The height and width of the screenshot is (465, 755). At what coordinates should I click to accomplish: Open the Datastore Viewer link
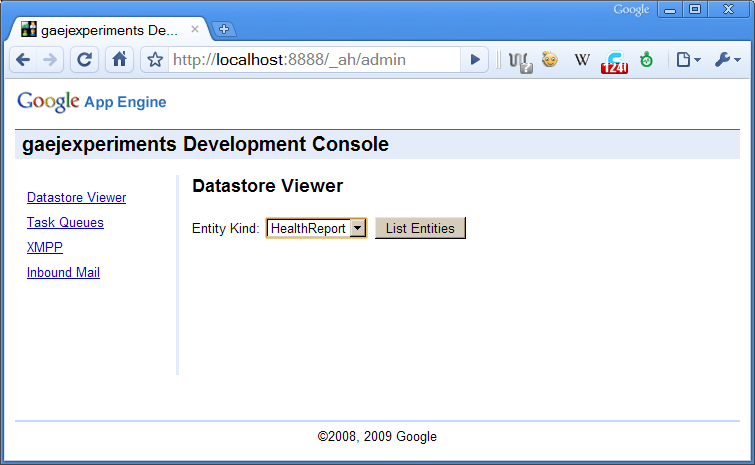coord(77,197)
